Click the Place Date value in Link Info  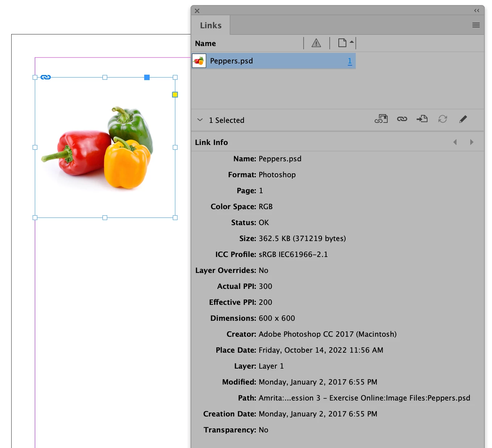(321, 350)
